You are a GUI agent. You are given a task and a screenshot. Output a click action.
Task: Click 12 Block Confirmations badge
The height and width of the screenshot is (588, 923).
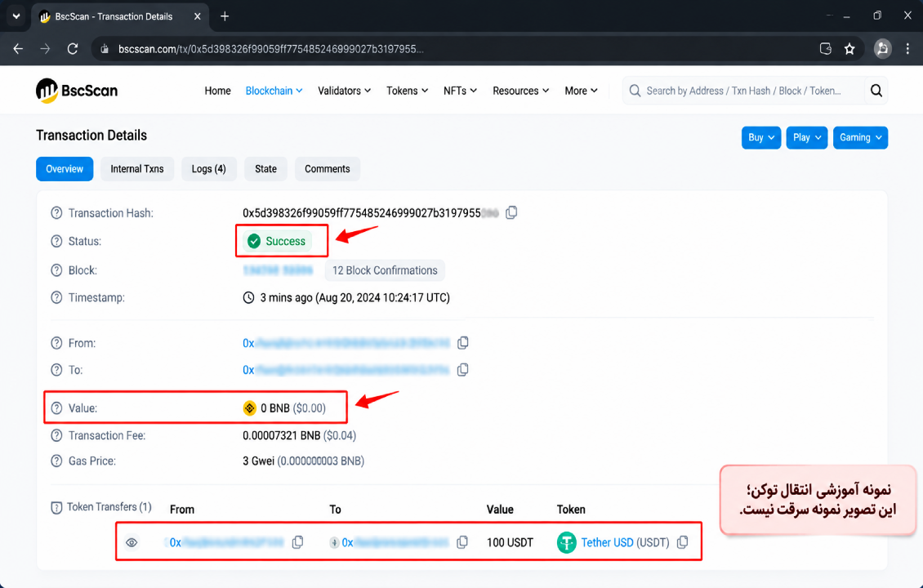pyautogui.click(x=385, y=270)
